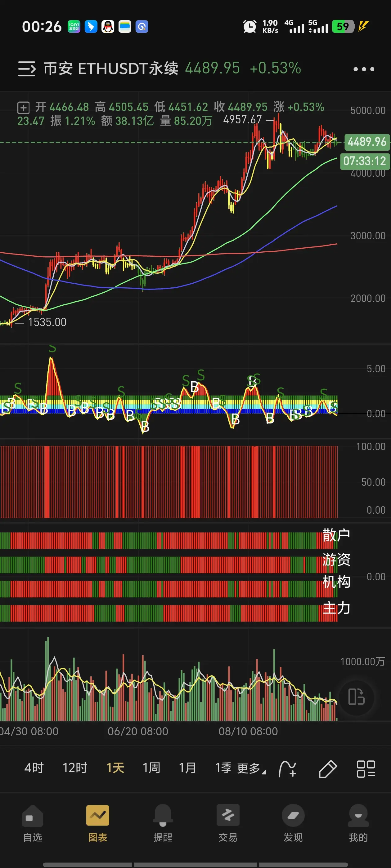
Task: Select the 1天 timeframe
Action: click(115, 768)
